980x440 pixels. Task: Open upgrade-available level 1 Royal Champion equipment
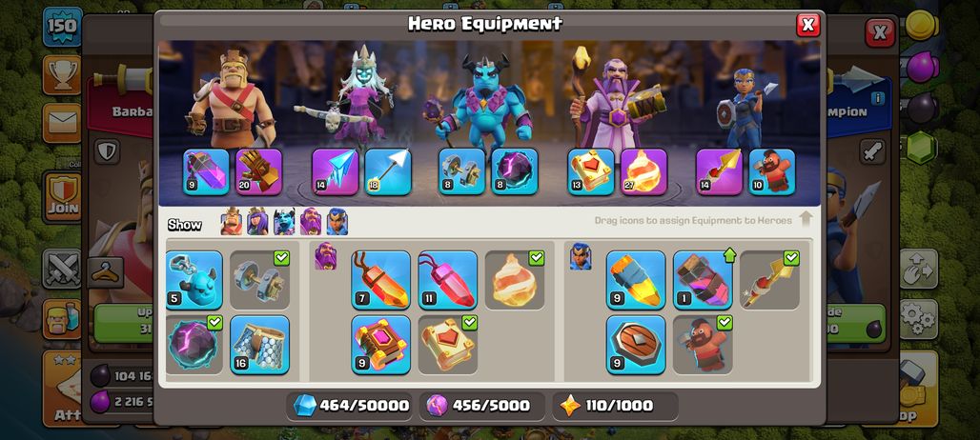(x=704, y=280)
